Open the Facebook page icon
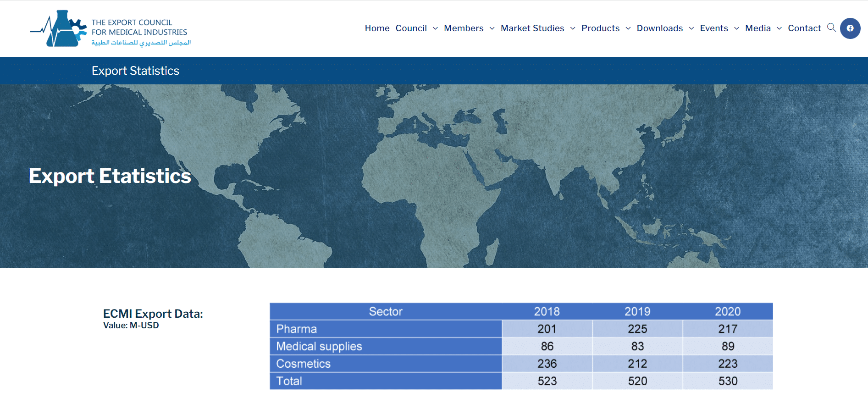 (x=850, y=28)
